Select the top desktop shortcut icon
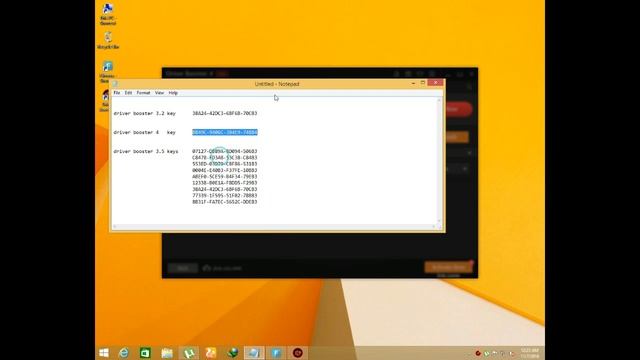The width and height of the screenshot is (640, 360). tap(108, 14)
